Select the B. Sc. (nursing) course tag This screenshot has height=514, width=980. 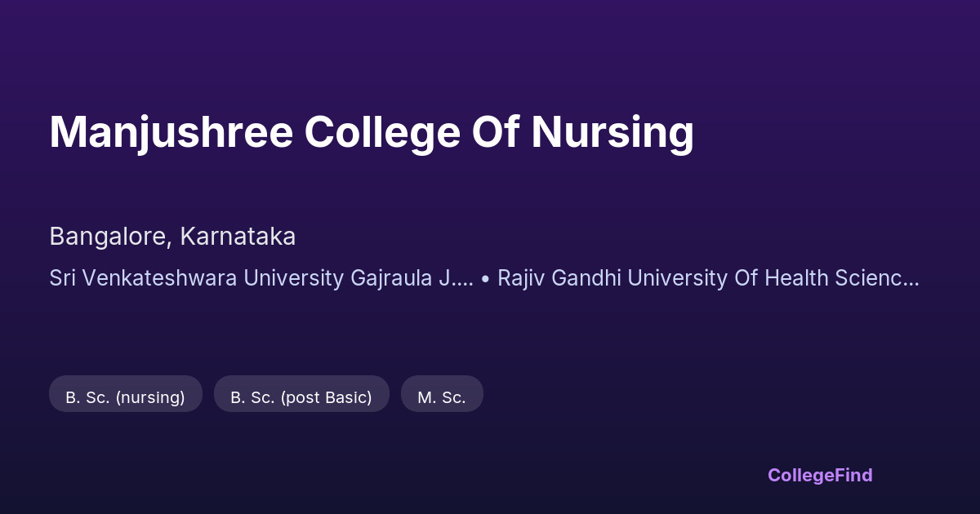click(125, 397)
